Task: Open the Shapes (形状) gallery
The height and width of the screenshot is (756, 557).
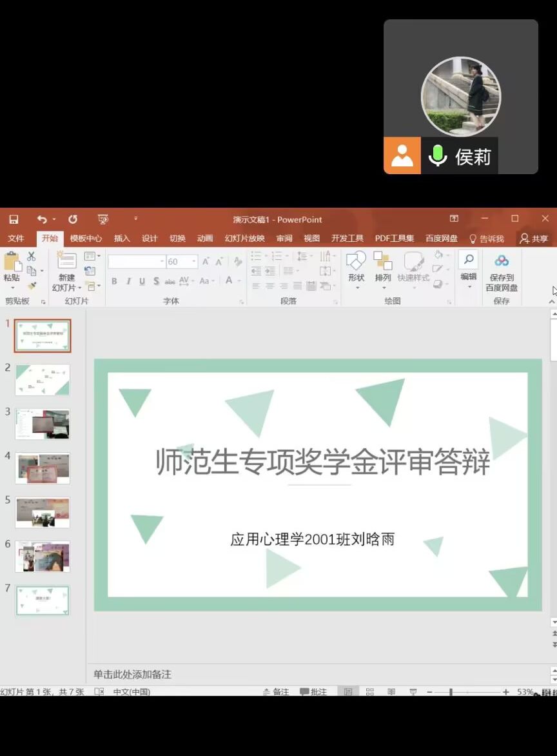Action: pyautogui.click(x=356, y=266)
